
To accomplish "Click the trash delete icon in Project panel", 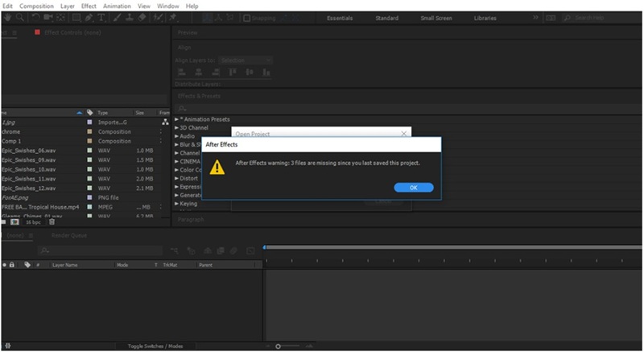I will [52, 222].
